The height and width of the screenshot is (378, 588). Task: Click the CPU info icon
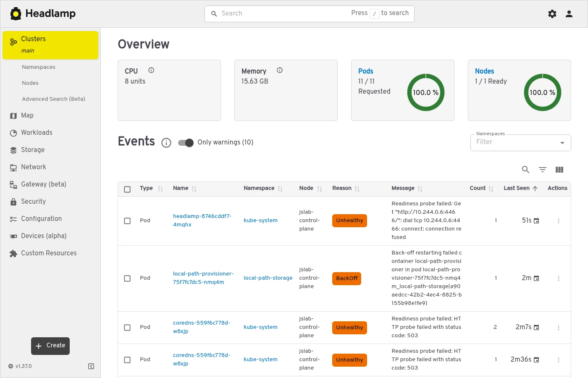click(x=151, y=71)
